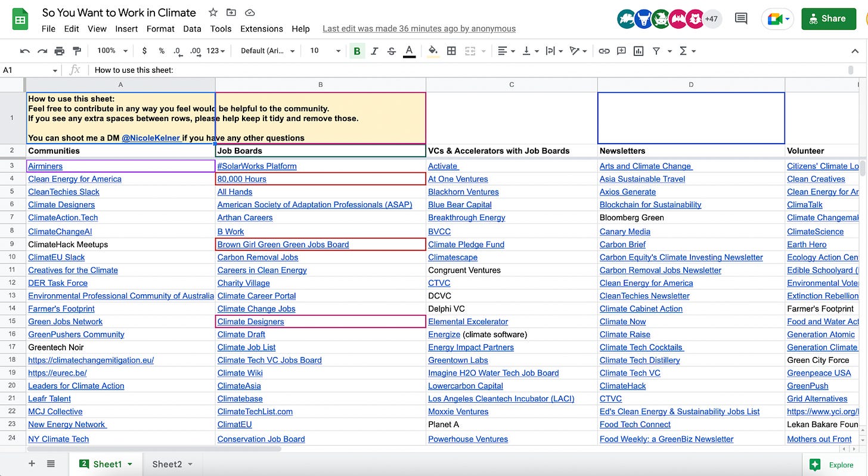Image resolution: width=868 pixels, height=476 pixels.
Task: Select the paint format tool
Action: 76,51
